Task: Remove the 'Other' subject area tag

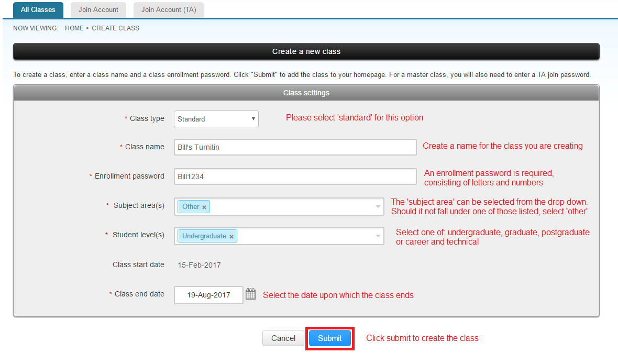Action: pos(204,207)
